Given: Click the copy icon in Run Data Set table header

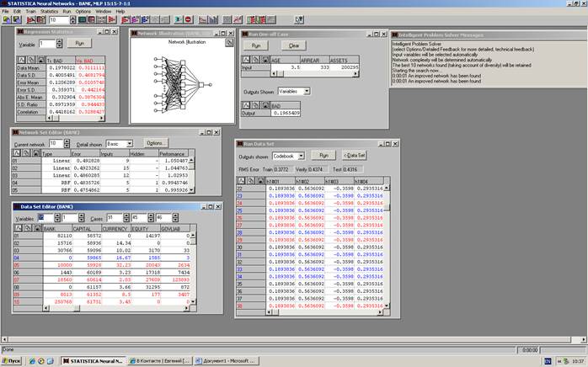Looking at the screenshot, I should click(x=251, y=181).
